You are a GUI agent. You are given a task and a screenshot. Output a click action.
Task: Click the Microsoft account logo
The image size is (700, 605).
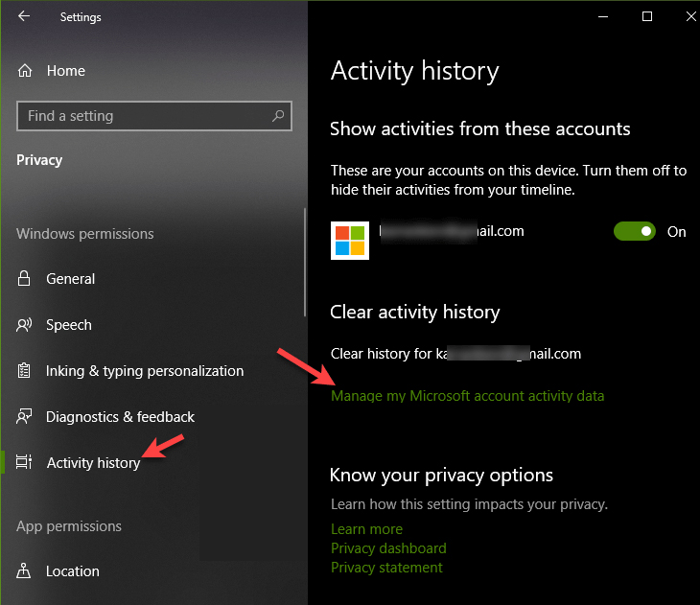(350, 240)
